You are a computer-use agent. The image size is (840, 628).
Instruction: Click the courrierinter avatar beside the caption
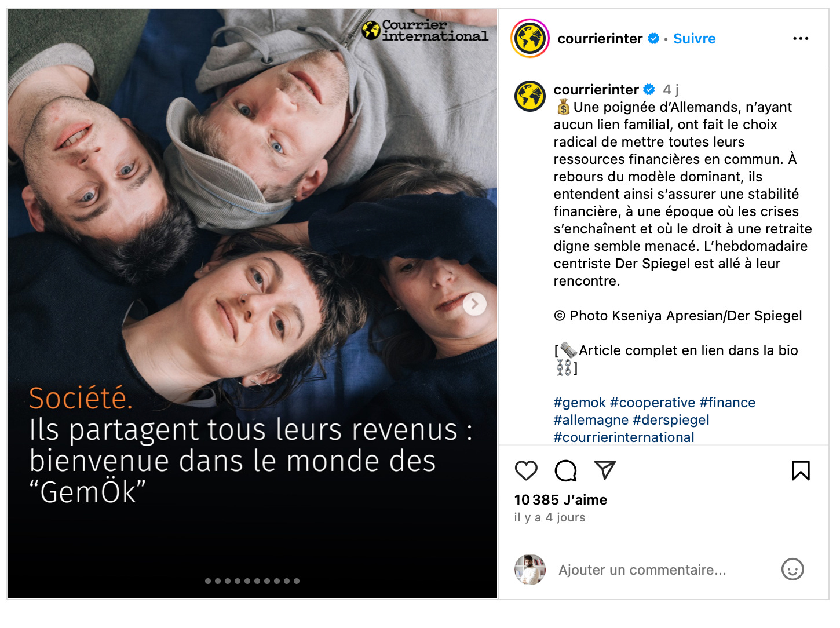tap(530, 96)
